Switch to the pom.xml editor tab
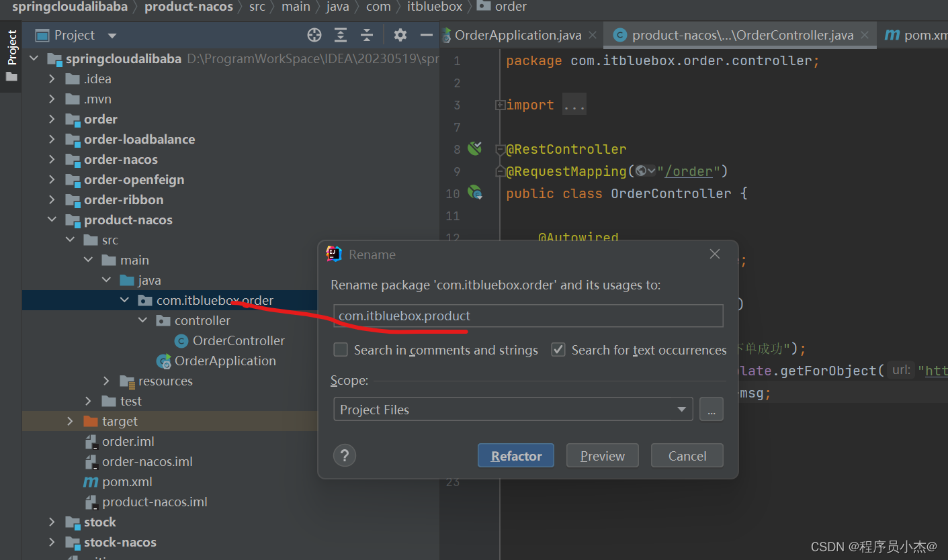The image size is (948, 560). coord(916,35)
